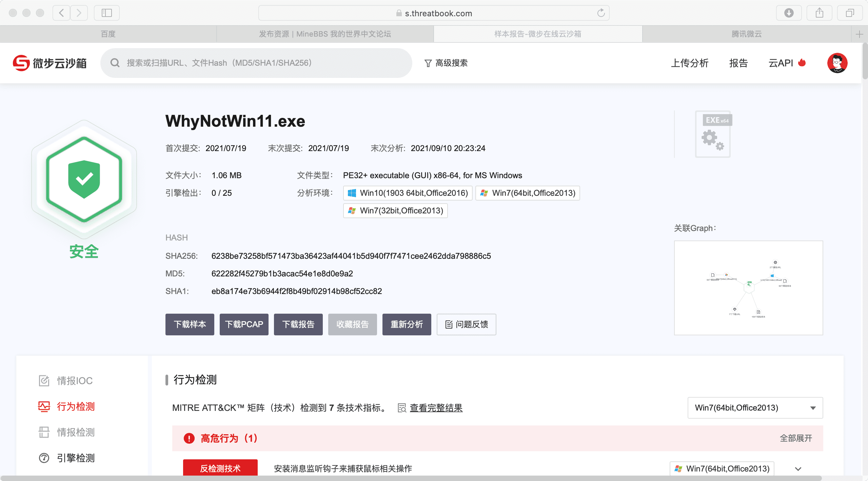Select 情报检测 in the left sidebar

(x=76, y=432)
